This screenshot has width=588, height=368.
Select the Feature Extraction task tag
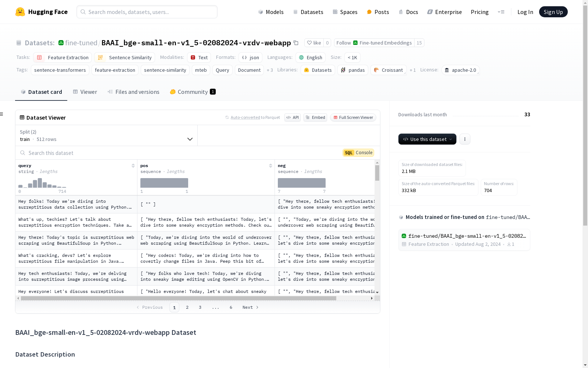point(62,57)
